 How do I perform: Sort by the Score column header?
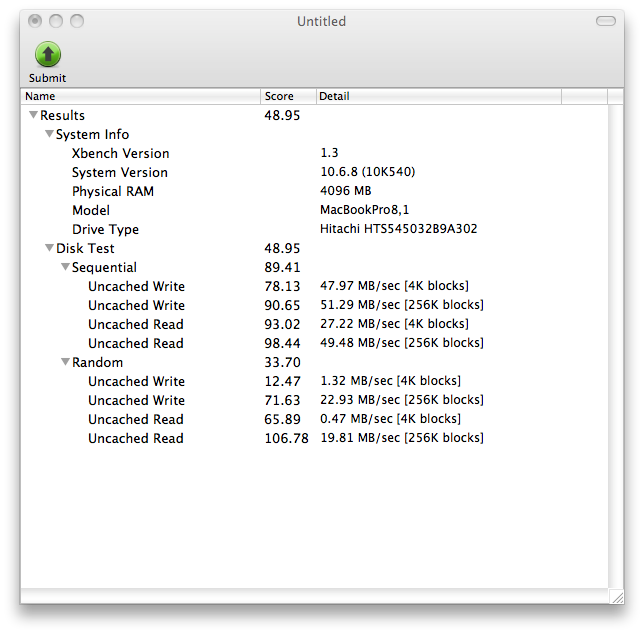(x=288, y=96)
